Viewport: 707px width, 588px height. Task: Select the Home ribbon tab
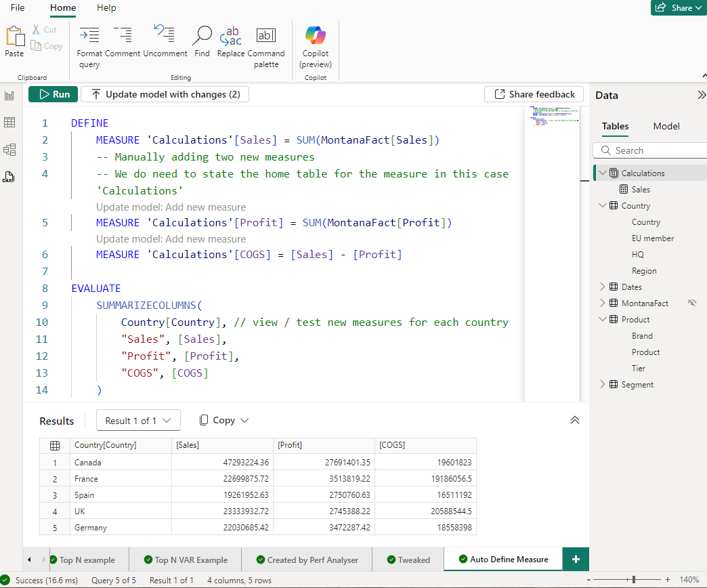click(x=63, y=7)
